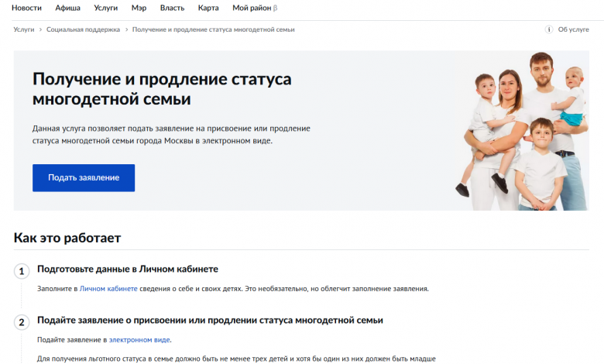The image size is (604, 364).
Task: Open the Услуги top menu item
Action: click(x=105, y=8)
